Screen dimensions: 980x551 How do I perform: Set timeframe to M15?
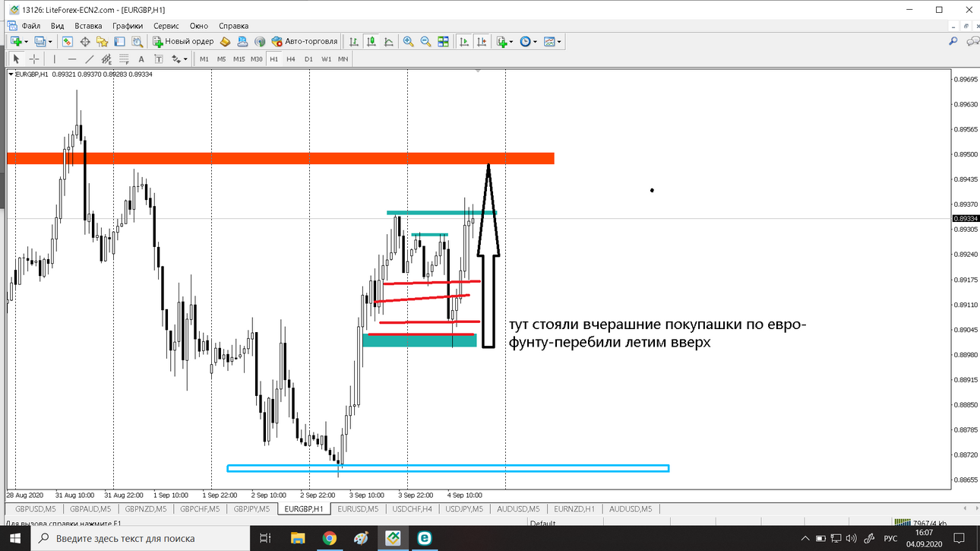click(239, 59)
